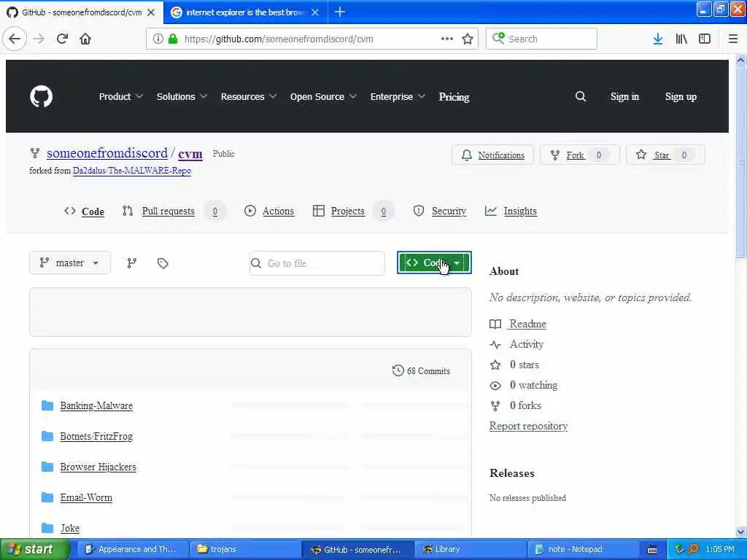Click the Notifications bell button
The image size is (747, 560).
[492, 155]
